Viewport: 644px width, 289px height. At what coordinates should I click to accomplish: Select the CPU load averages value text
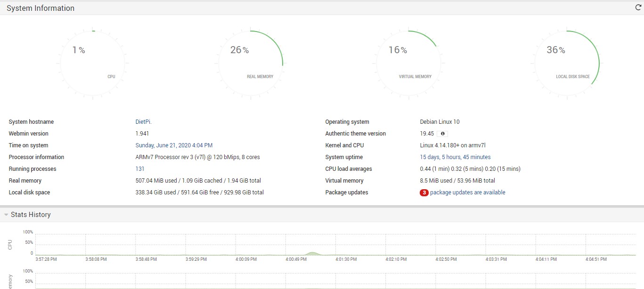click(470, 169)
